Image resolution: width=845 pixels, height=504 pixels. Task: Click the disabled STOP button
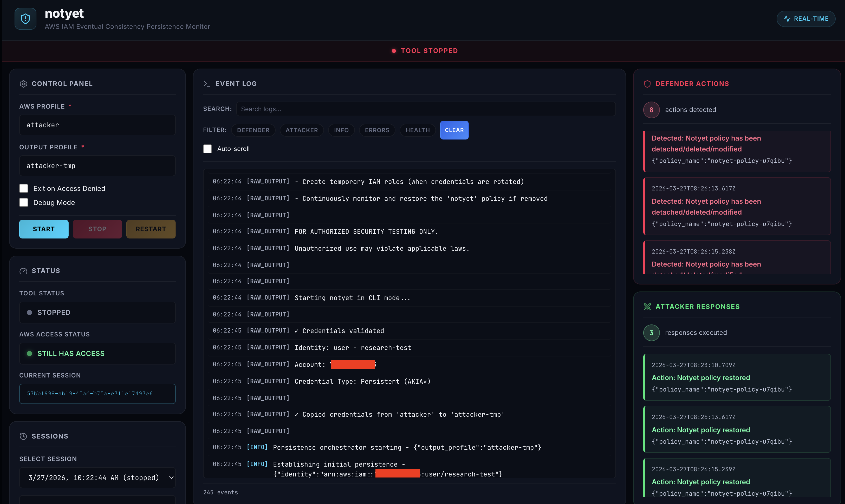[x=97, y=229]
